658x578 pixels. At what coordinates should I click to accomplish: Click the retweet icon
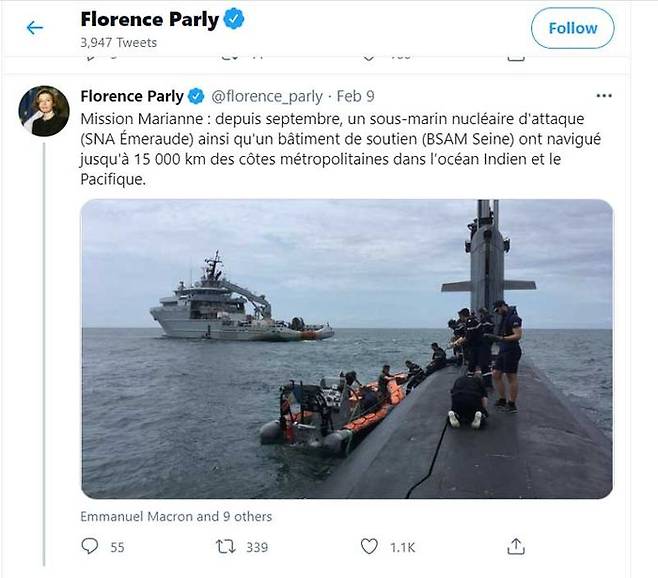[x=226, y=546]
